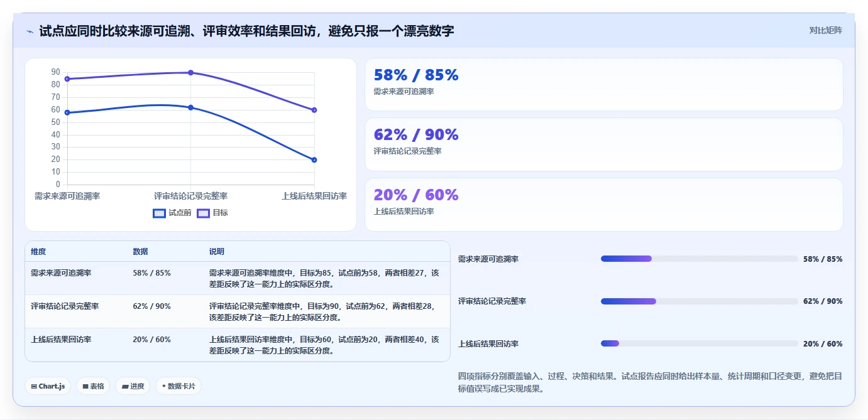The height and width of the screenshot is (420, 868).
Task: Click the Chart.js chip
Action: [x=48, y=386]
